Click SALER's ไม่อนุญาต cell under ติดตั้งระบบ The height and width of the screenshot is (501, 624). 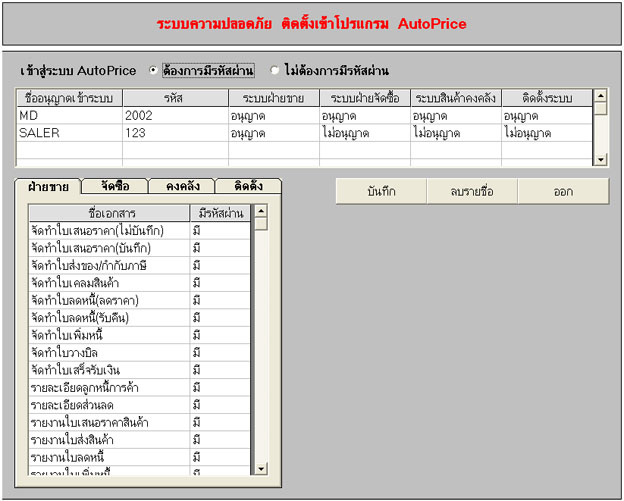point(547,133)
